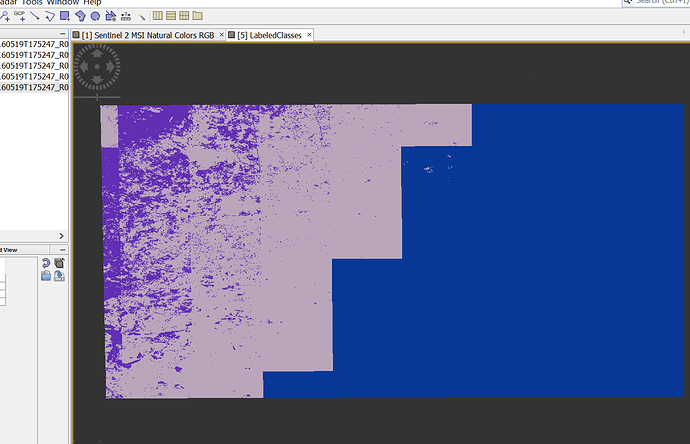Screen dimensions: 690x444
Task: Click the new vector data container icon
Action: (110, 16)
